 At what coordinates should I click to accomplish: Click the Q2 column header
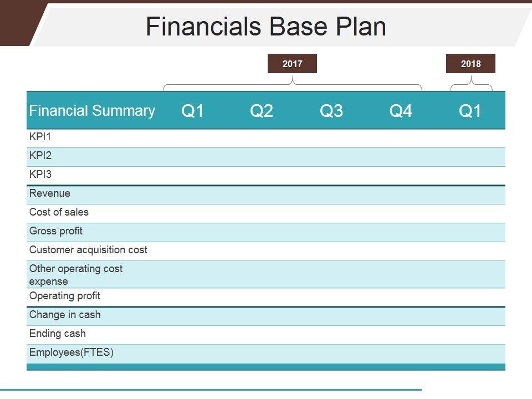262,111
